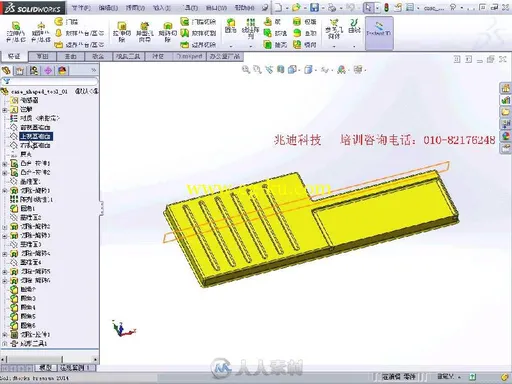512x384 pixels.
Task: Open the DisplayManager panel tab
Action: click(x=62, y=70)
